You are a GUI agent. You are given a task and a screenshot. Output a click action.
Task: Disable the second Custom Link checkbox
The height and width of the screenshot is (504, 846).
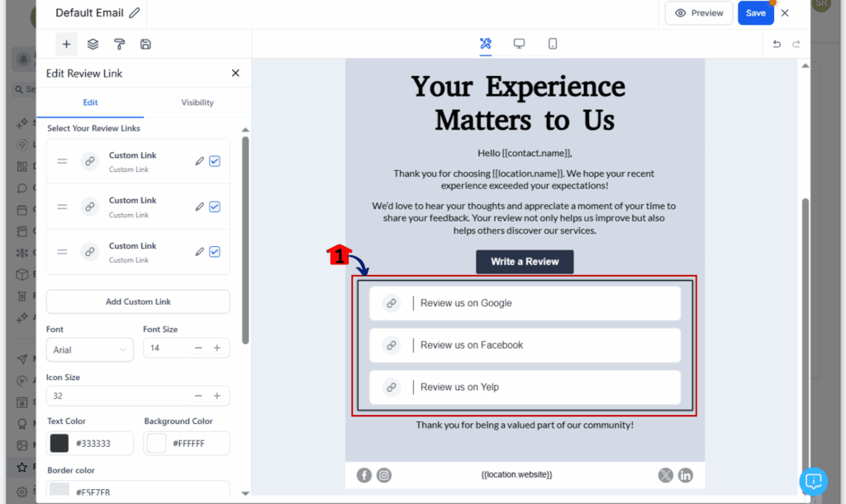tap(216, 206)
